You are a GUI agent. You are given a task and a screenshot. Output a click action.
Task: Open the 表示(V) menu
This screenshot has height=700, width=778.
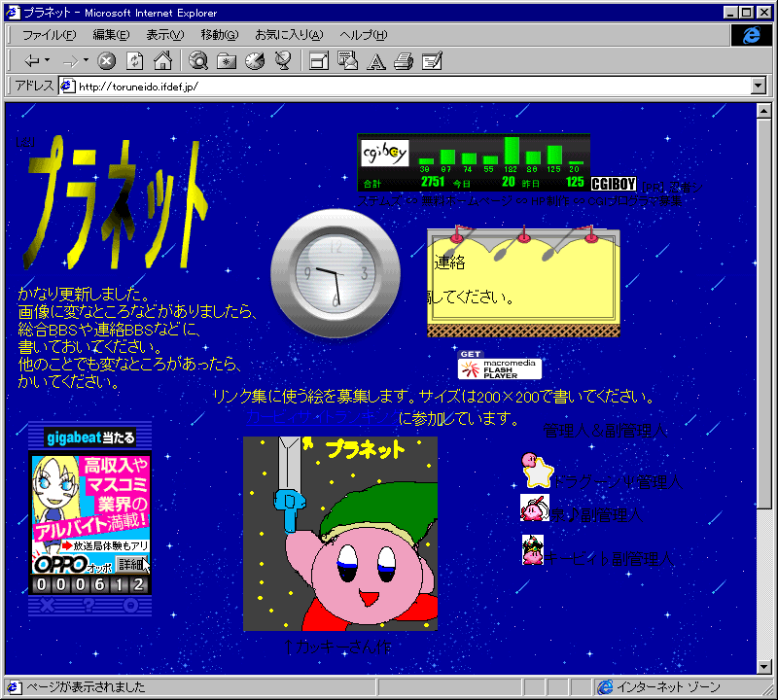pos(164,35)
